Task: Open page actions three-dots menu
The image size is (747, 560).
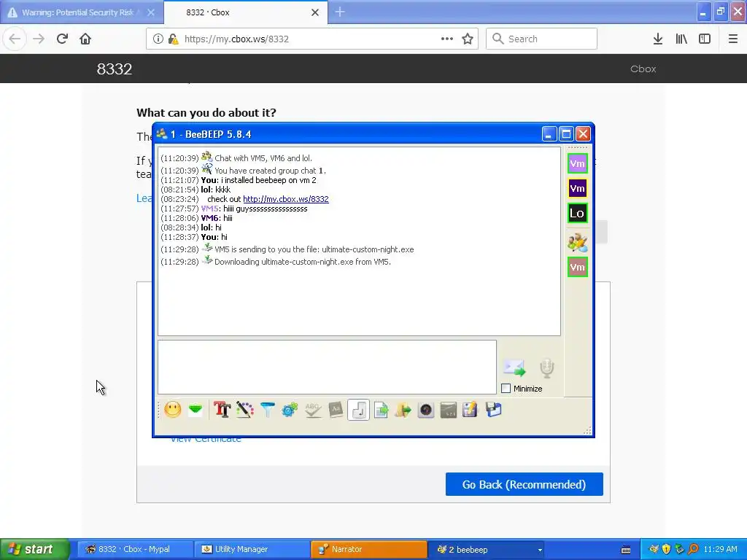Action: [447, 39]
